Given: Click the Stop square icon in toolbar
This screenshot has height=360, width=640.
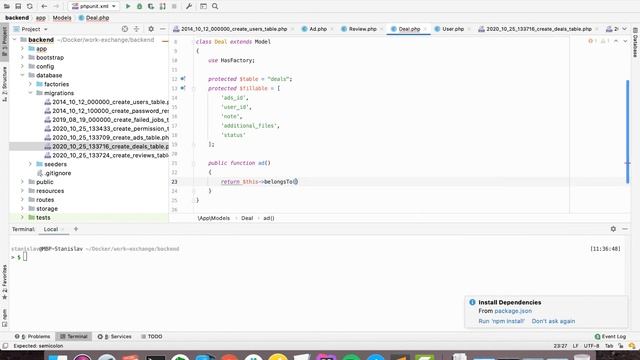Looking at the screenshot, I should (174, 7).
